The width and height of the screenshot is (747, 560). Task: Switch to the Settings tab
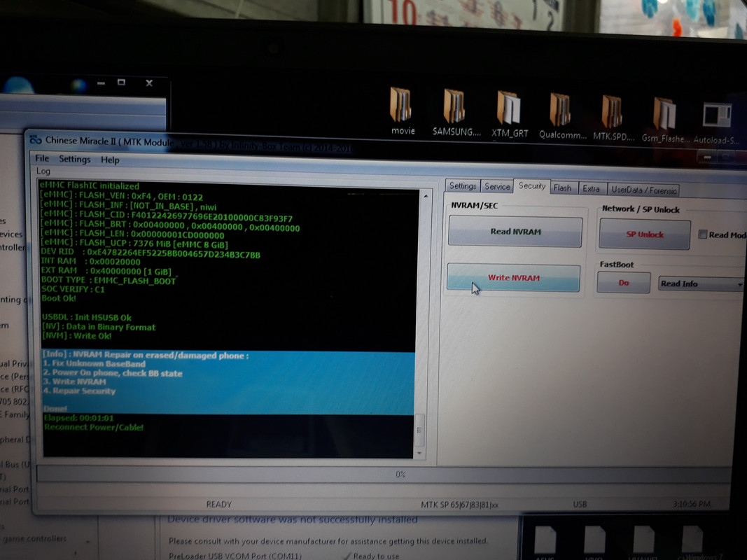(463, 185)
